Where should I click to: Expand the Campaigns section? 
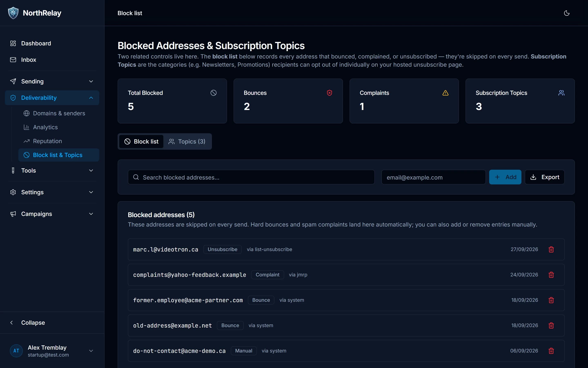[52, 214]
